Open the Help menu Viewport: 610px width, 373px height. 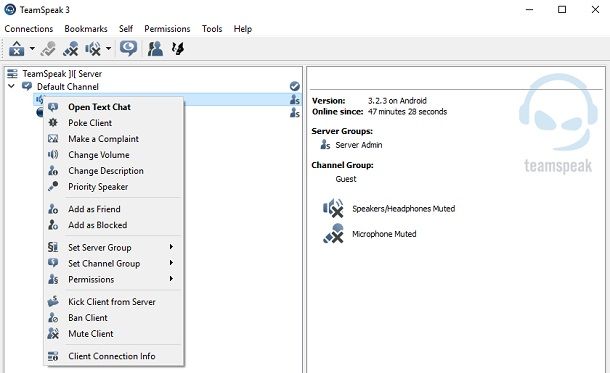243,29
